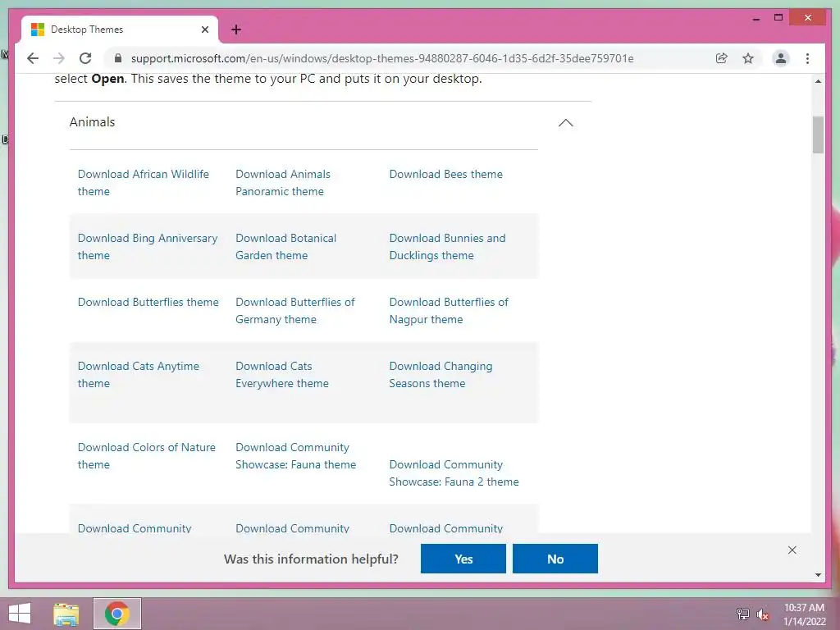Screen dimensions: 840x630
Task: Close the Desktop Themes tab
Action: [x=204, y=30]
